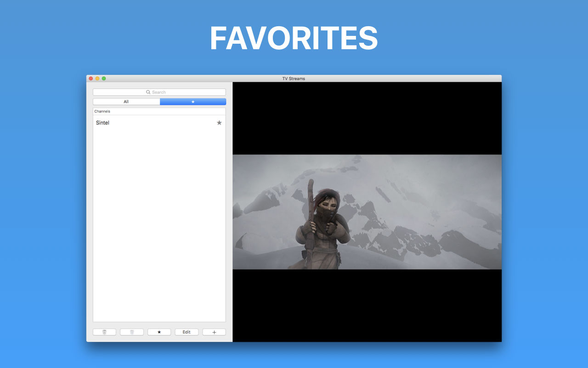
Task: Click the Edit button
Action: [x=187, y=332]
